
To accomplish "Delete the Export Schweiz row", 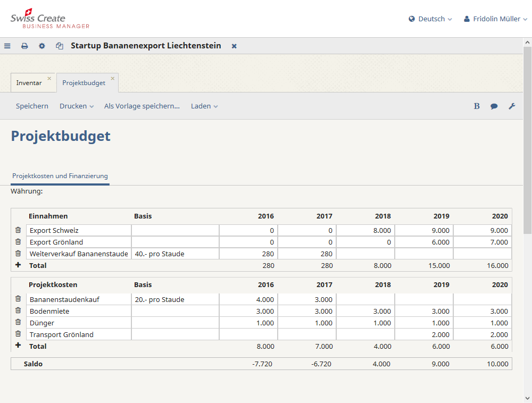I will coord(18,230).
